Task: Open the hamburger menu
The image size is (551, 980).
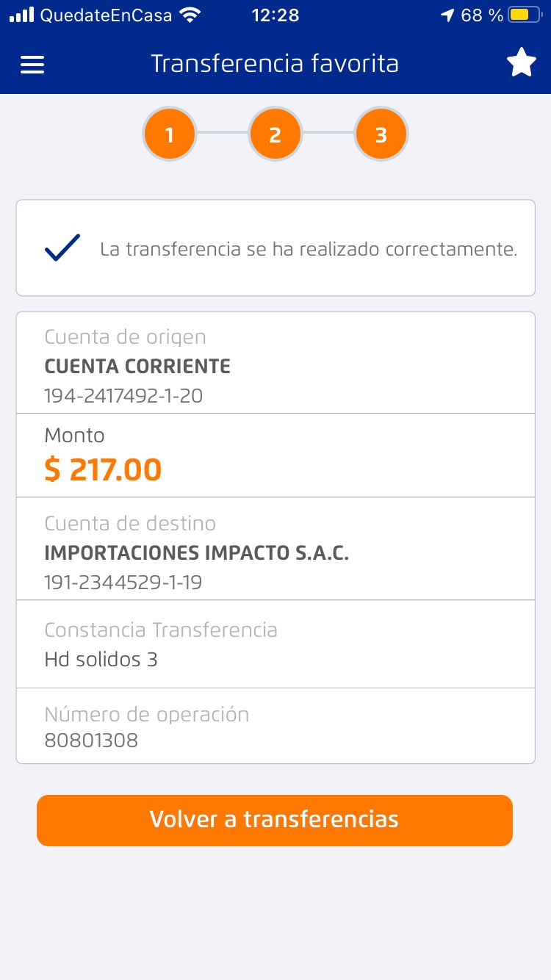Action: 32,65
